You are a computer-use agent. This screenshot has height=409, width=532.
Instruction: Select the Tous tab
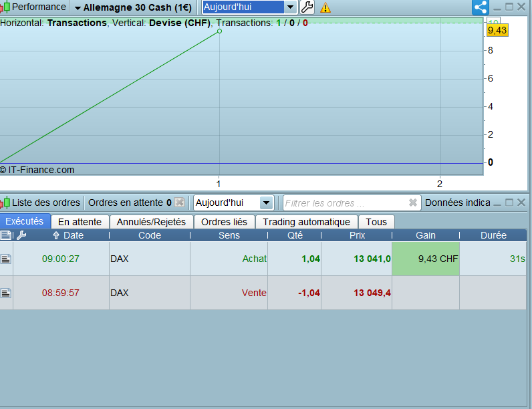pos(376,222)
